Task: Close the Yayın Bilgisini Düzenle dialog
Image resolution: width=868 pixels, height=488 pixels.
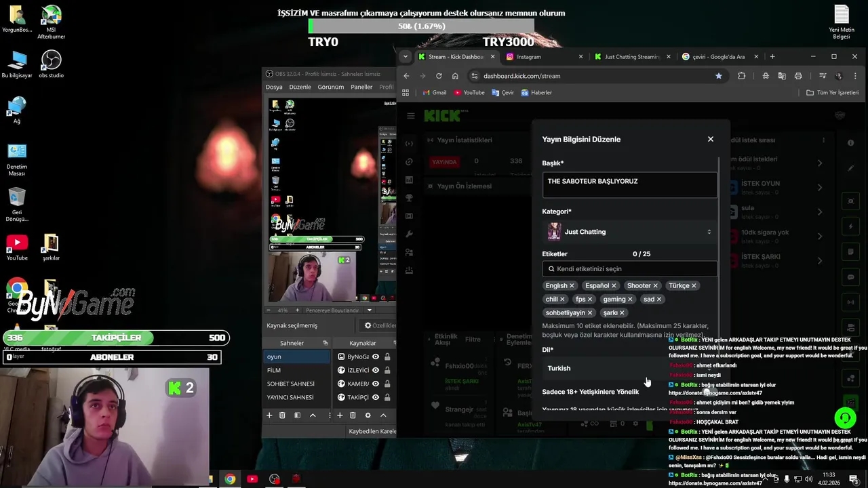Action: 711,139
